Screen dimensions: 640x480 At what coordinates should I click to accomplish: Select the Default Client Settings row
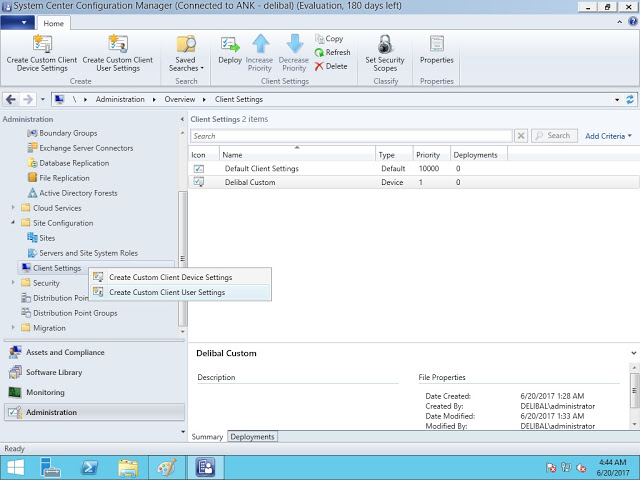[261, 169]
